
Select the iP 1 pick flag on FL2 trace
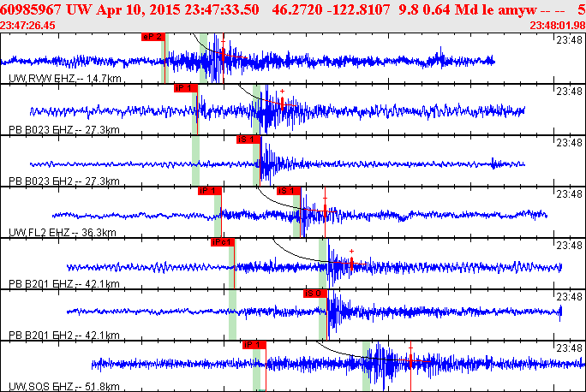coord(210,191)
